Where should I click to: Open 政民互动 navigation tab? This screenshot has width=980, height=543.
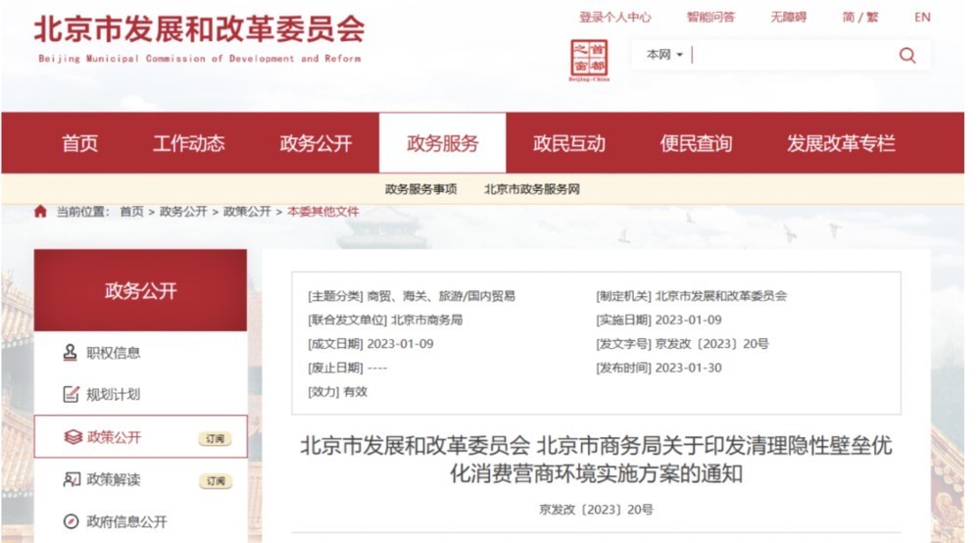click(568, 144)
